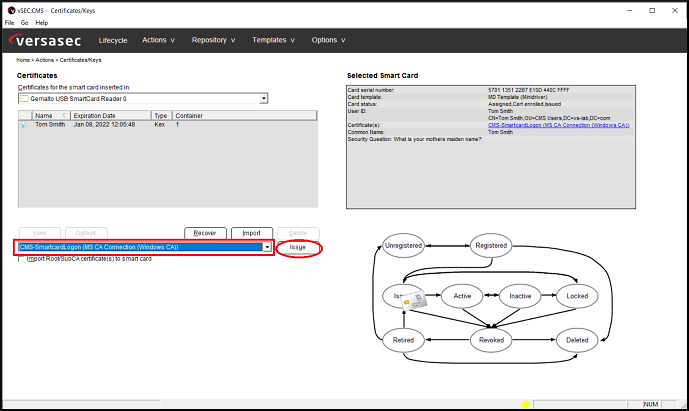689x411 pixels.
Task: Click the disabled View button
Action: pos(40,233)
